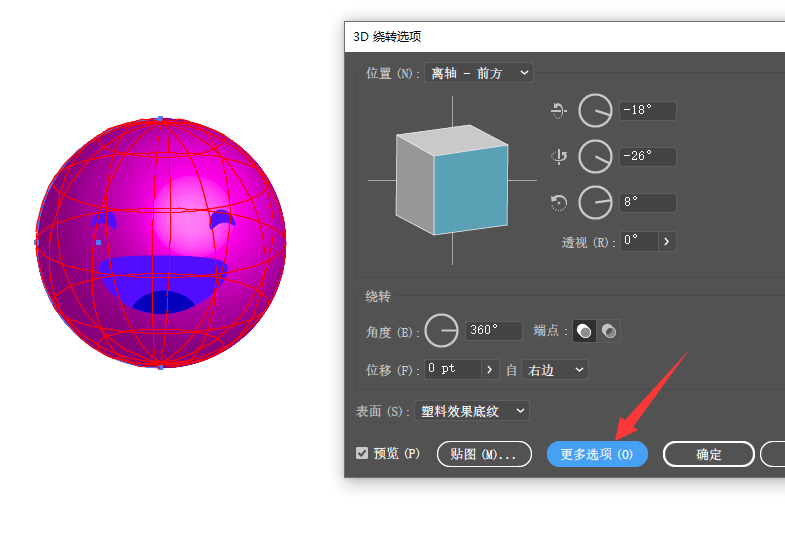Click the Z-axis rotation icon

559,203
